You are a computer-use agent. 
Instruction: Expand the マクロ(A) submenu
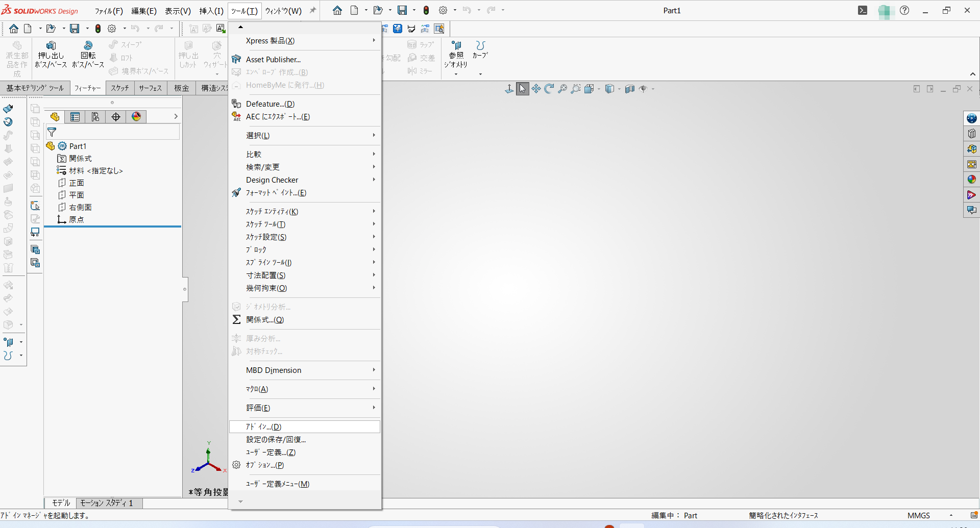(x=305, y=389)
